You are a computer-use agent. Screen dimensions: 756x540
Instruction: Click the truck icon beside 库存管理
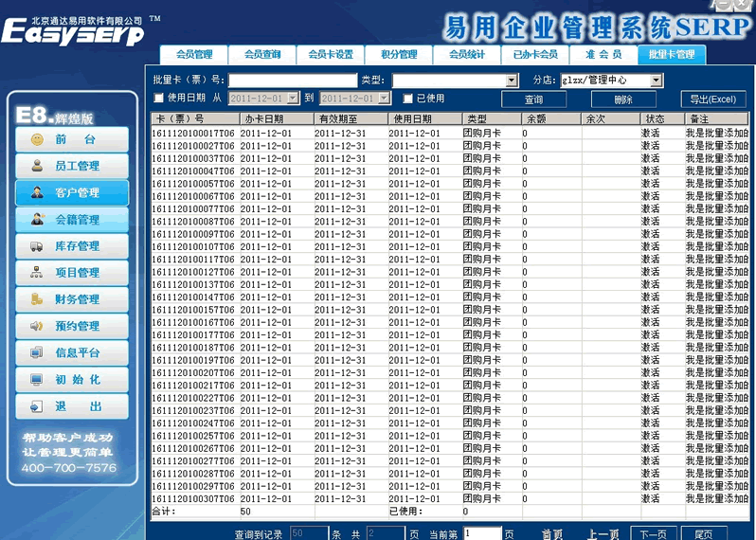click(37, 246)
